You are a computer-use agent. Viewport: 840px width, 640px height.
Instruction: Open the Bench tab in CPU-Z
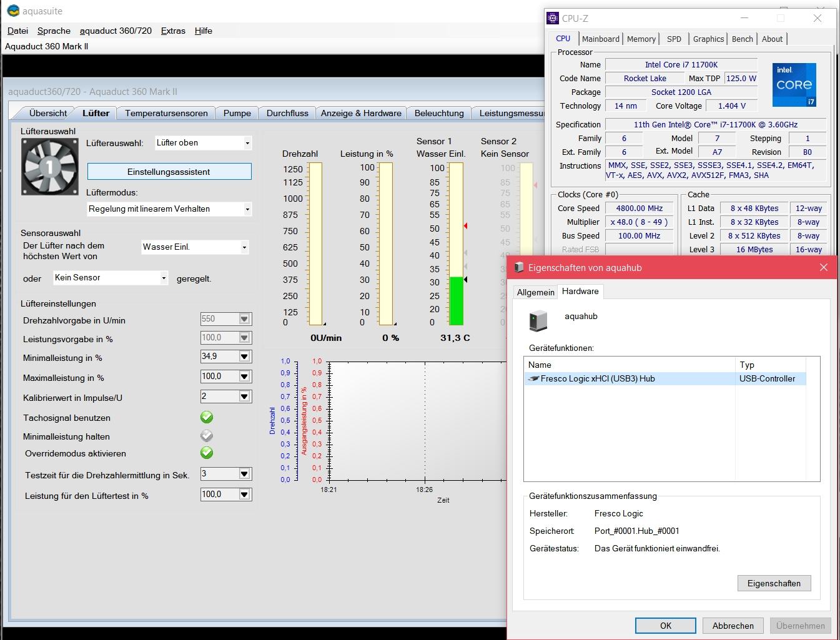coord(742,39)
